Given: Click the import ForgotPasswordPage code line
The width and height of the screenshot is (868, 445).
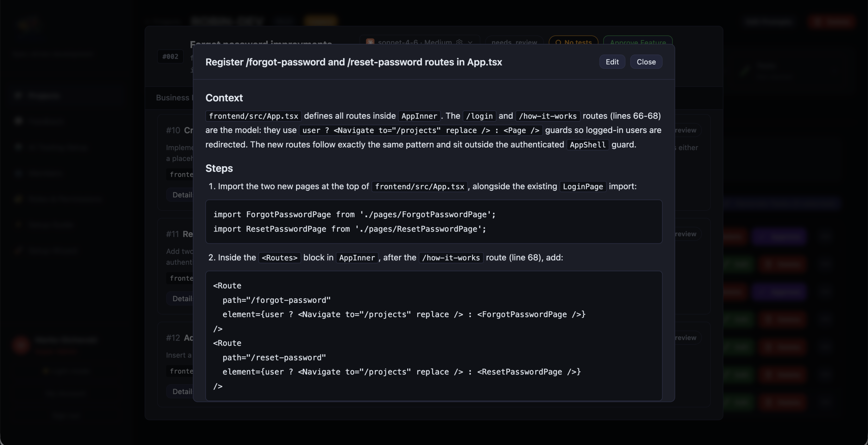Looking at the screenshot, I should click(354, 215).
